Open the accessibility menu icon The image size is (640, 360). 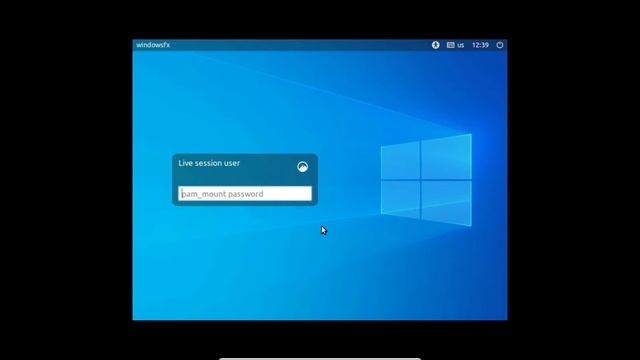[436, 45]
